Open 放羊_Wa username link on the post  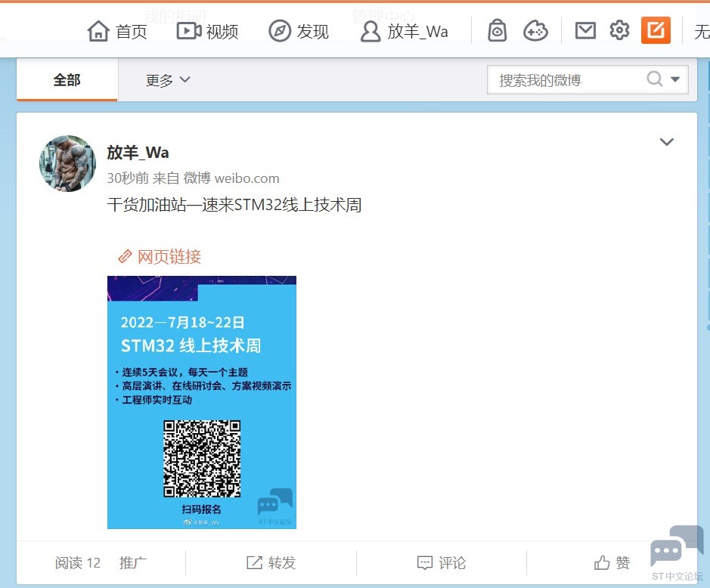click(138, 153)
